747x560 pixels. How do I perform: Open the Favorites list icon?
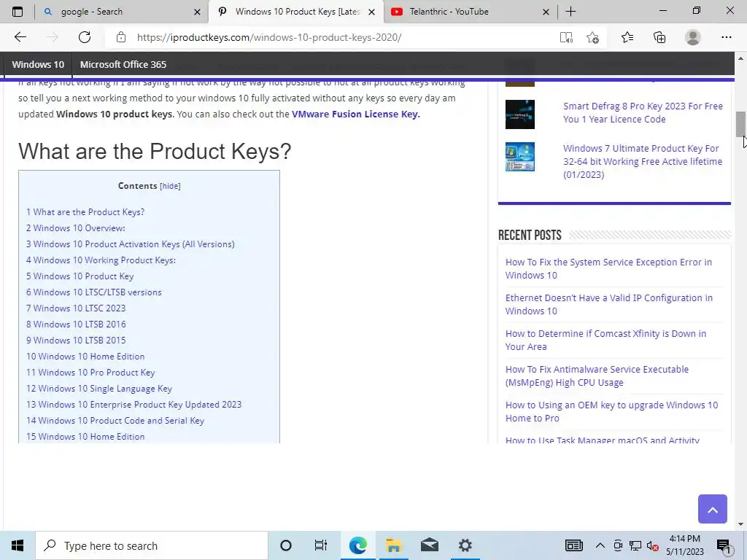pyautogui.click(x=627, y=37)
